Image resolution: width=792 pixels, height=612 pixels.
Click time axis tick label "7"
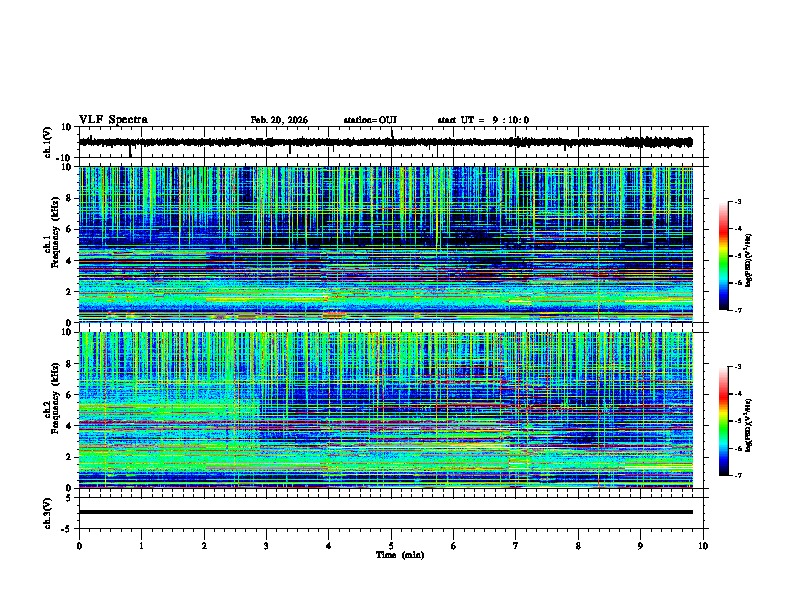click(516, 546)
